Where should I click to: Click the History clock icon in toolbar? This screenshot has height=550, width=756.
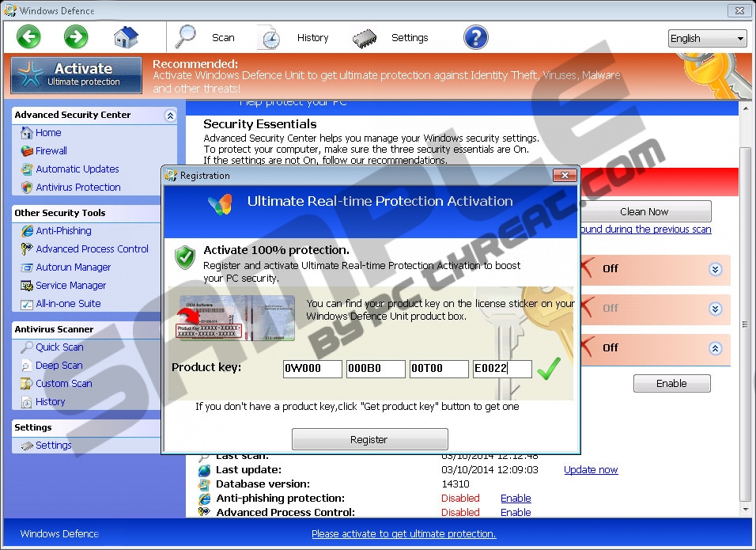click(269, 38)
